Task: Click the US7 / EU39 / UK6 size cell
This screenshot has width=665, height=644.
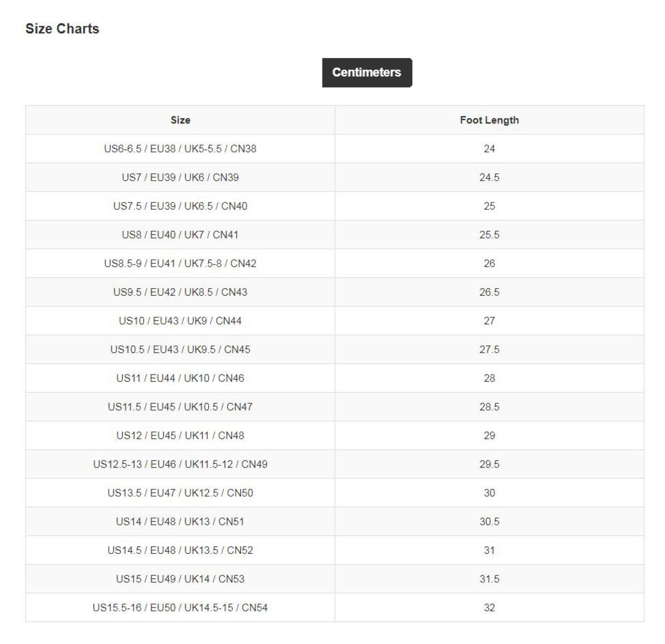Action: click(180, 178)
